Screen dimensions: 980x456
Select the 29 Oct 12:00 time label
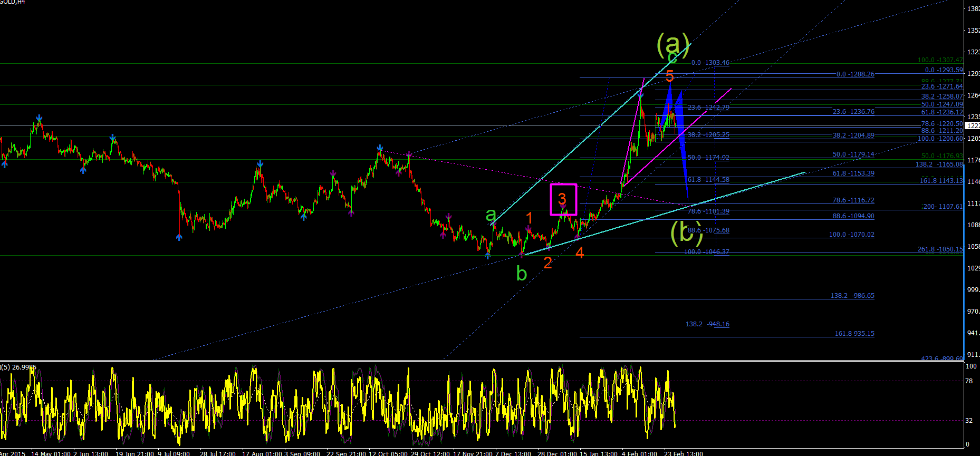click(x=430, y=453)
